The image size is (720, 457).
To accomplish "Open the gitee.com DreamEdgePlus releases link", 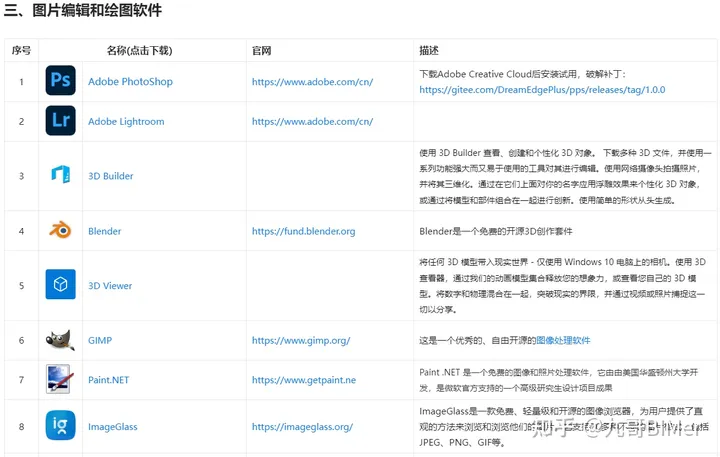I will (x=542, y=90).
